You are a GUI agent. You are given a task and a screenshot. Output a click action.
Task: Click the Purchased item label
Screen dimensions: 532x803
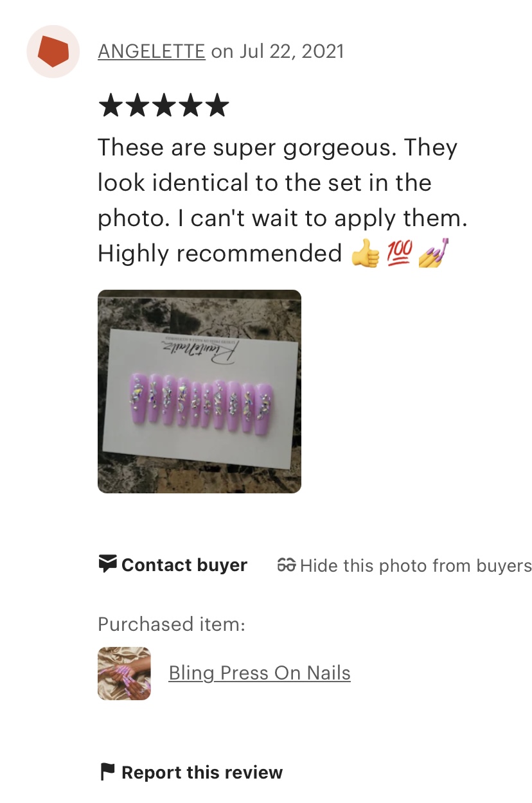click(x=172, y=624)
